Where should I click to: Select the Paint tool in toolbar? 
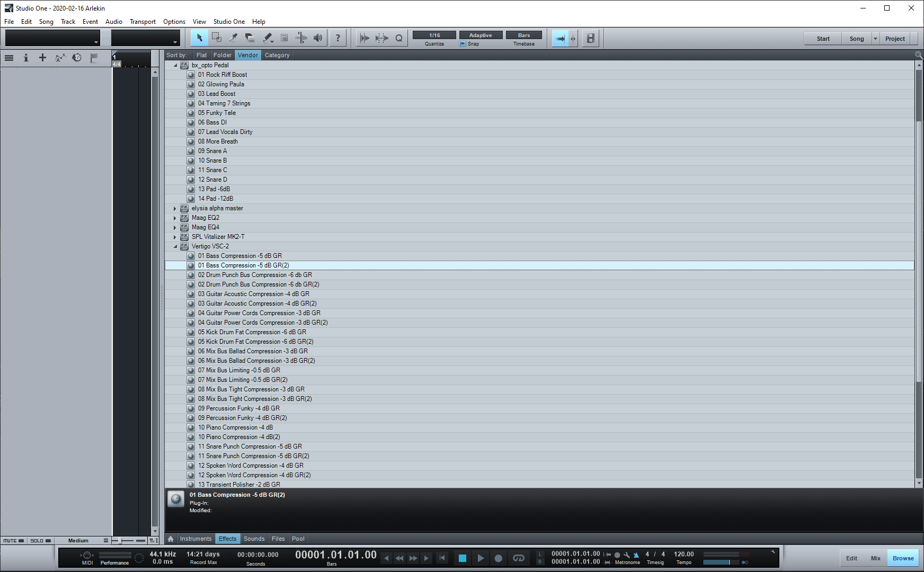(x=268, y=38)
